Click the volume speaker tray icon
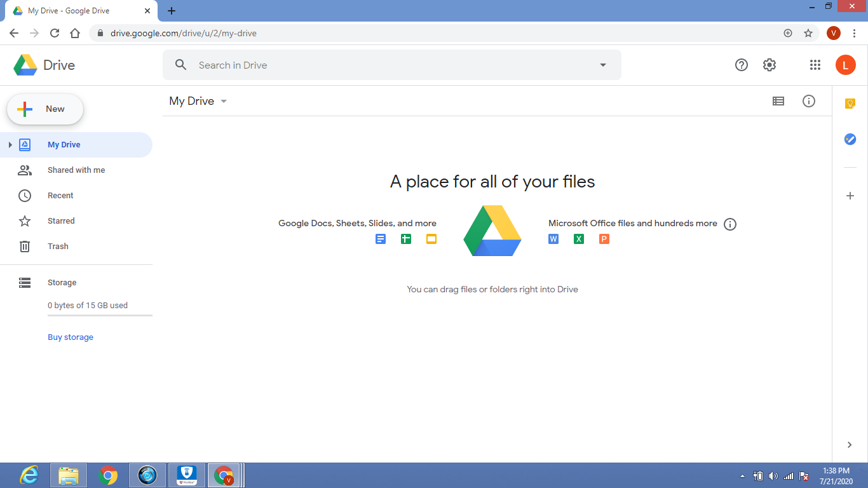Viewport: 868px width, 488px height. (773, 476)
